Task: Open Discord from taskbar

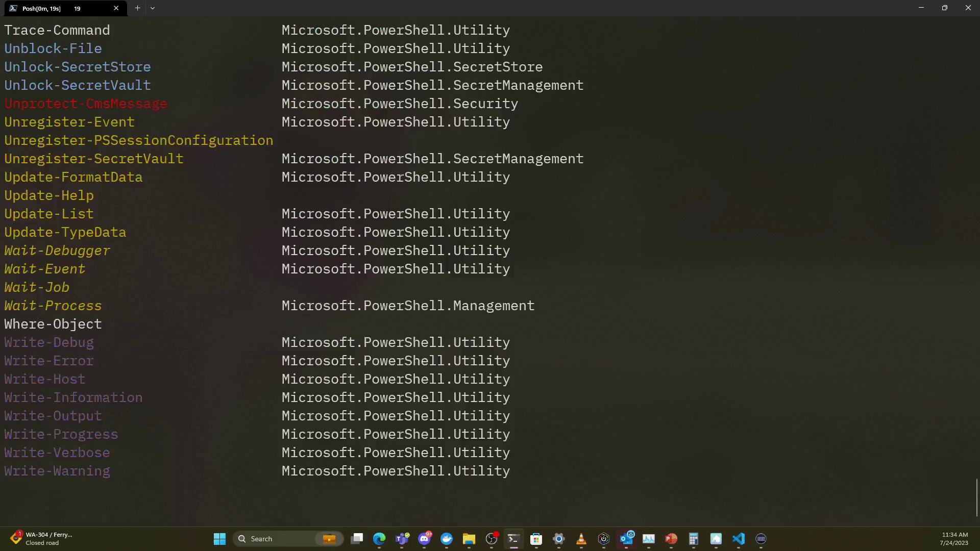Action: tap(424, 539)
